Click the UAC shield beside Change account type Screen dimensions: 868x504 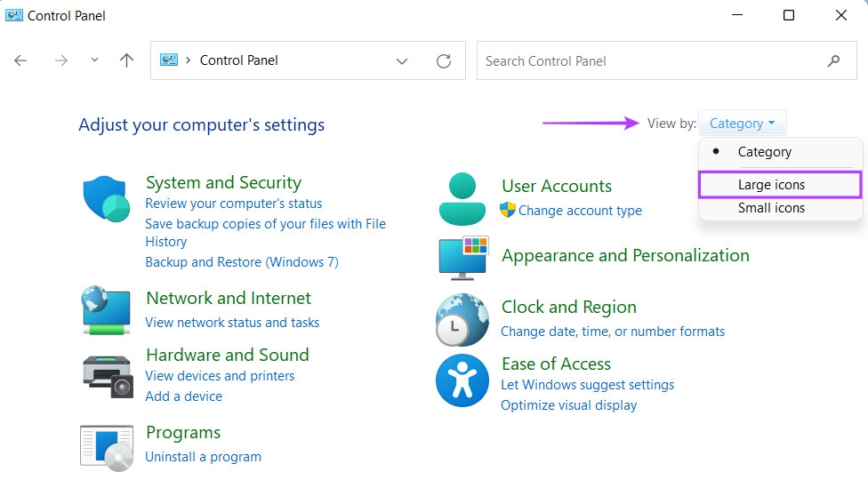click(x=508, y=210)
